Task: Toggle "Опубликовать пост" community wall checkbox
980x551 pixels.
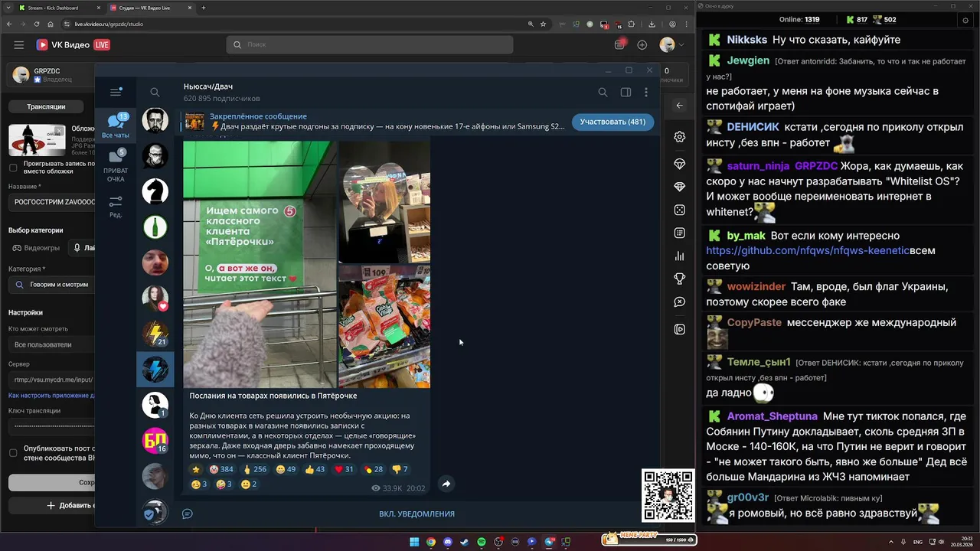Action: [x=13, y=452]
